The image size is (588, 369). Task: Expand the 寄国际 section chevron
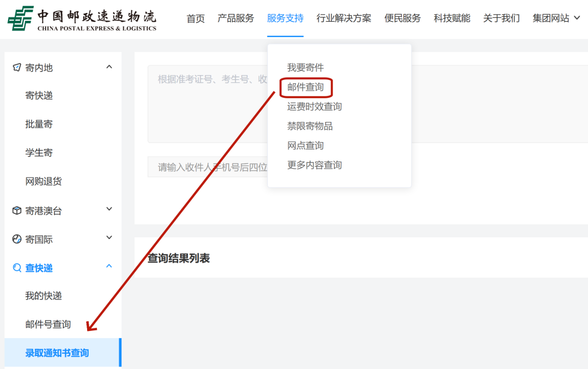pos(109,238)
